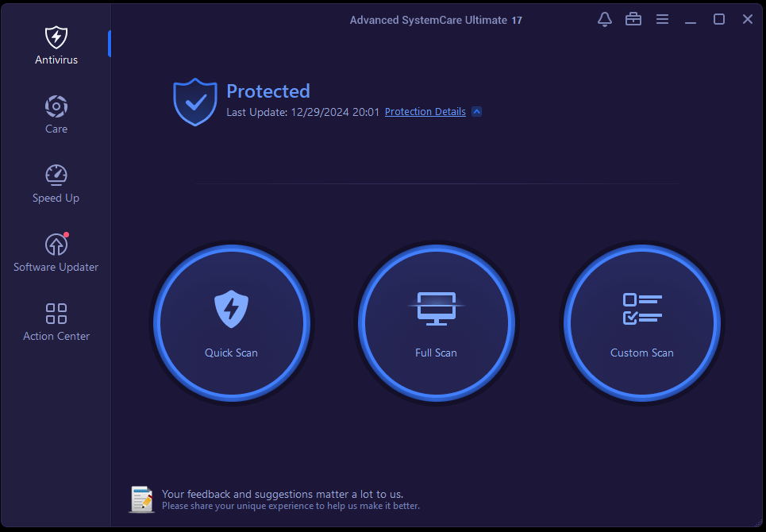Start a Full Scan
Image resolution: width=766 pixels, height=532 pixels.
(437, 323)
